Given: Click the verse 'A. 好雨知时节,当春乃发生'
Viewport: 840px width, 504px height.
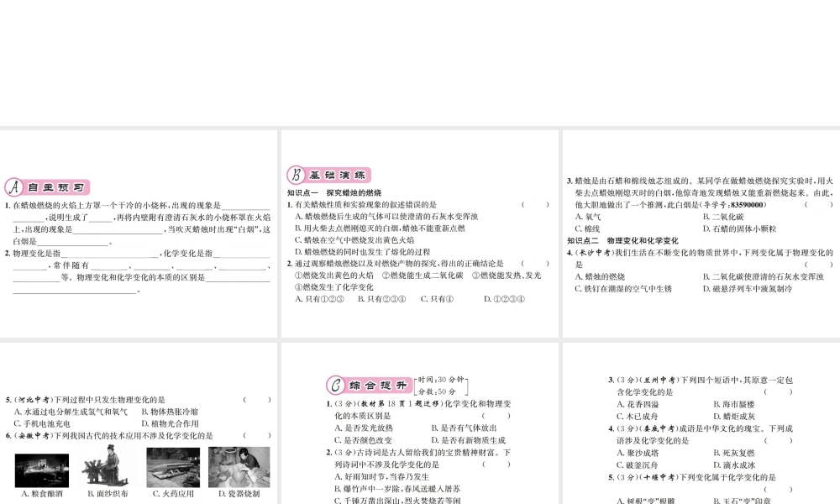Looking at the screenshot, I should click(x=382, y=476).
